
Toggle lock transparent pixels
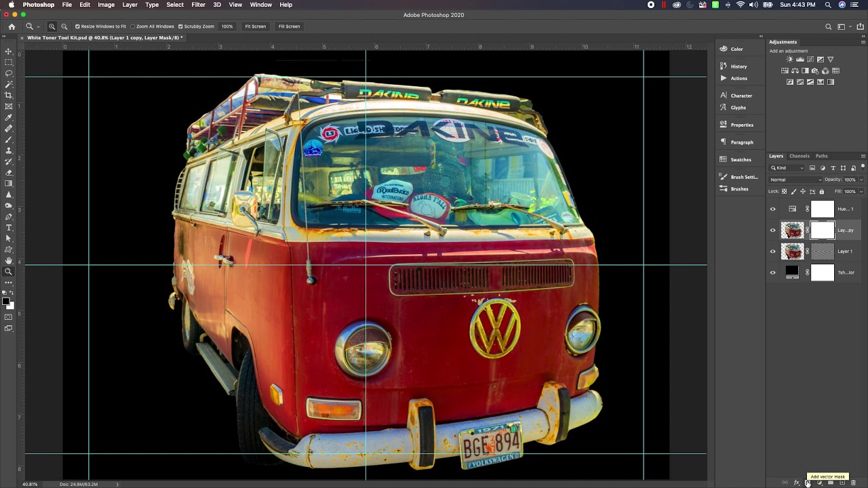pos(785,191)
